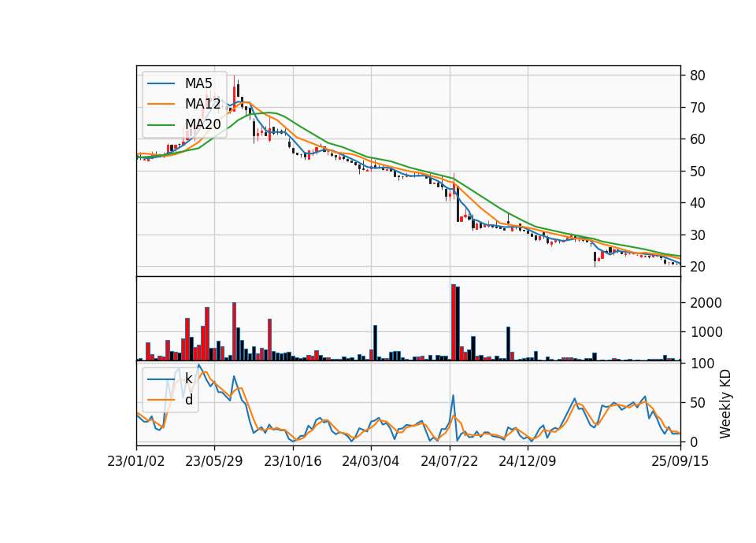The width and height of the screenshot is (756, 543).
Task: Click the 2000 volume axis tick label
Action: tap(706, 302)
